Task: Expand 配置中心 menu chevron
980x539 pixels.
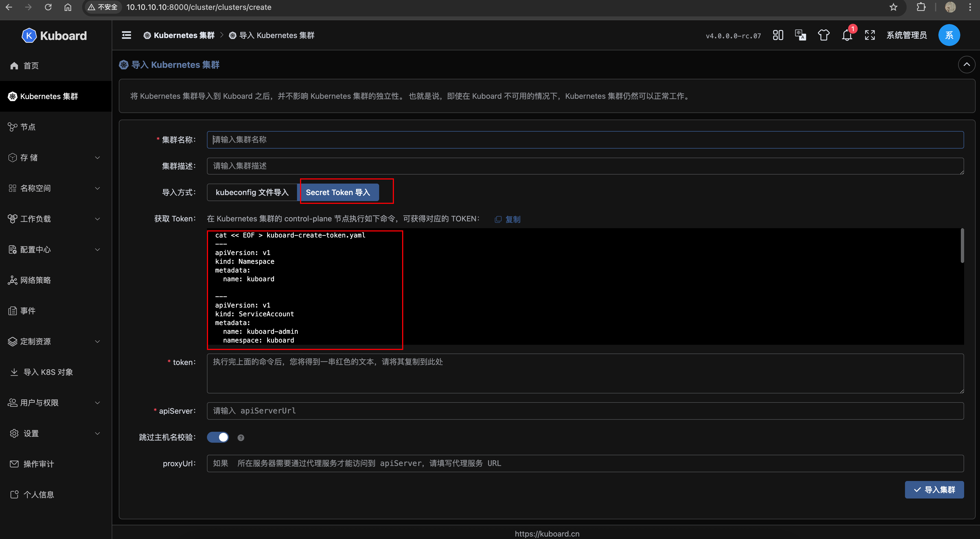Action: pos(97,249)
